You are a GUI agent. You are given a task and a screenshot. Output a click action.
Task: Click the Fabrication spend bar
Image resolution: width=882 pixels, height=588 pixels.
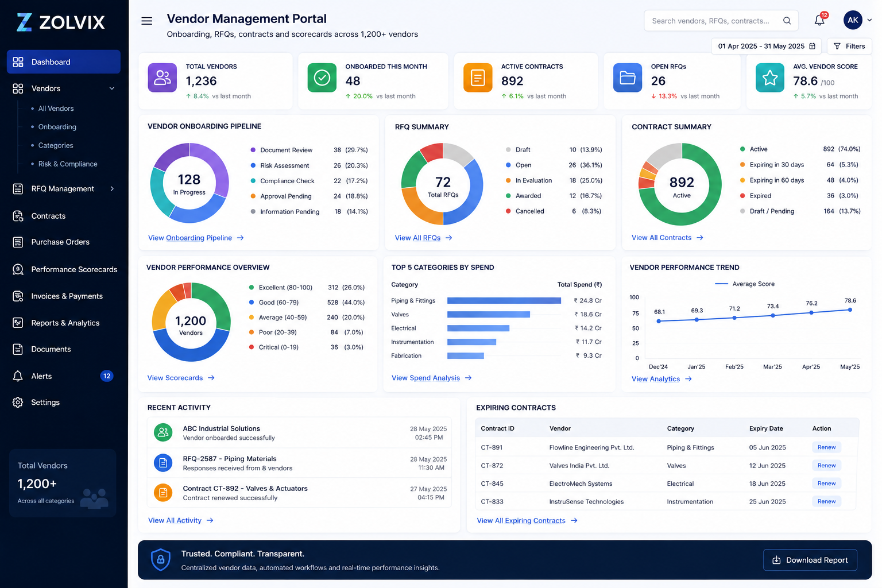pyautogui.click(x=466, y=355)
